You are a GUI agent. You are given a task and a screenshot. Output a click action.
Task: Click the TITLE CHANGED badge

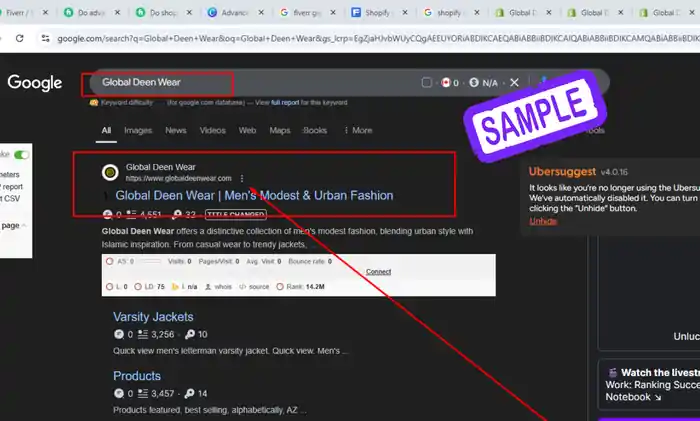pos(236,215)
